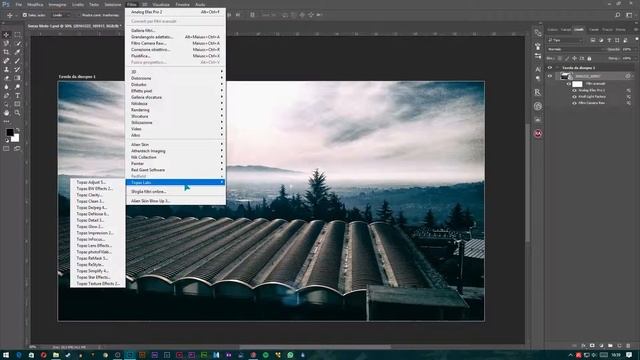Choose Topaz Texture Effects 2 entry
This screenshot has width=640, height=360.
tap(98, 283)
